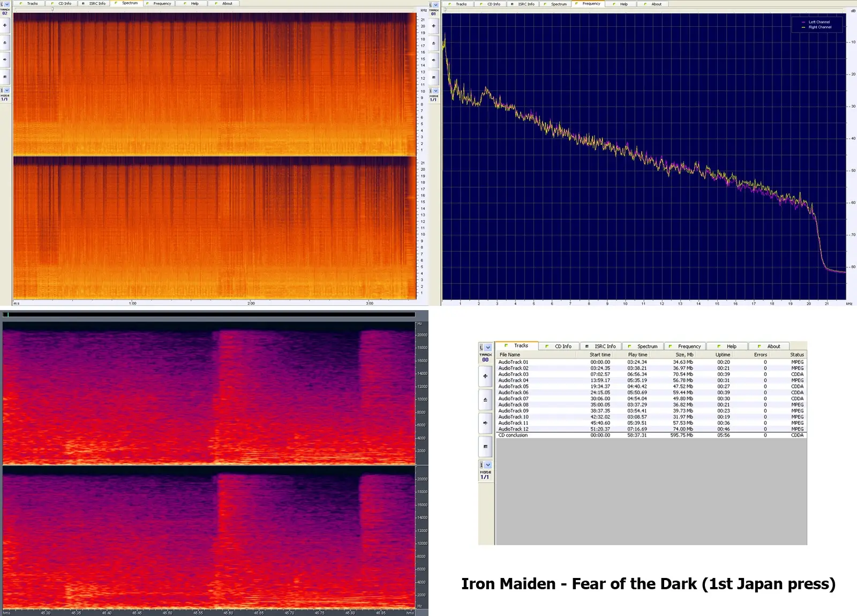The width and height of the screenshot is (857, 616).
Task: Click the plus button beside the track list
Action: tap(485, 376)
